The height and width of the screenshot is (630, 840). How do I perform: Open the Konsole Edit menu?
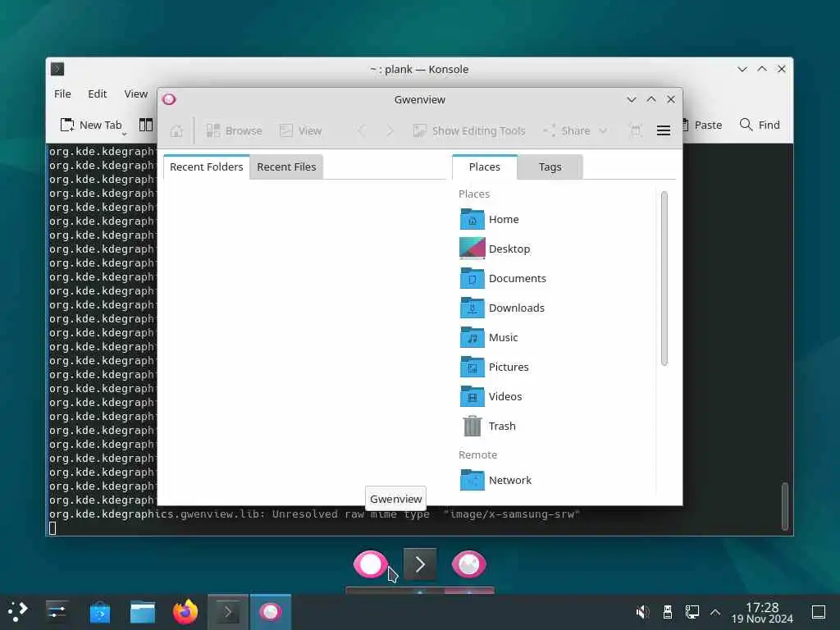click(98, 94)
